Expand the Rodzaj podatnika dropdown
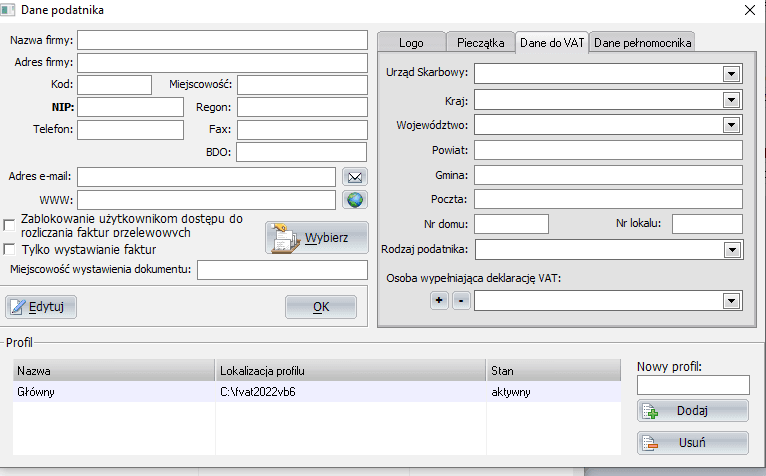 [x=731, y=249]
